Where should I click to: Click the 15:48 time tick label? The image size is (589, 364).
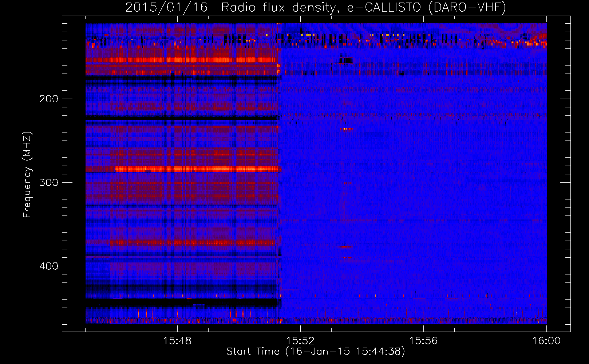(x=177, y=341)
